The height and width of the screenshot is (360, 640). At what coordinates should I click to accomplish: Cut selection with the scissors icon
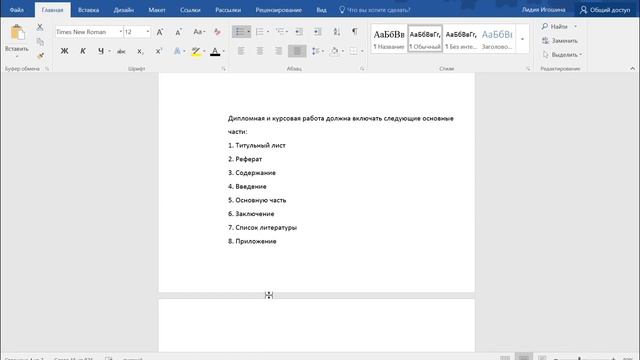(x=40, y=27)
